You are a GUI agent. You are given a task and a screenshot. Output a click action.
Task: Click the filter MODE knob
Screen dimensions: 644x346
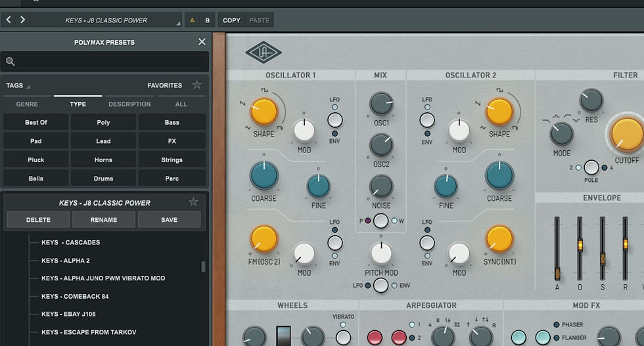click(x=561, y=133)
